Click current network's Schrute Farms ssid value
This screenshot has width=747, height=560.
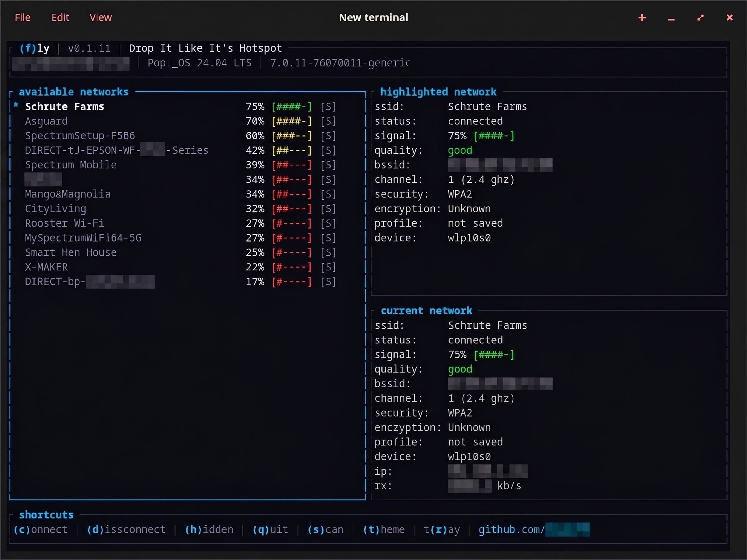coord(488,325)
